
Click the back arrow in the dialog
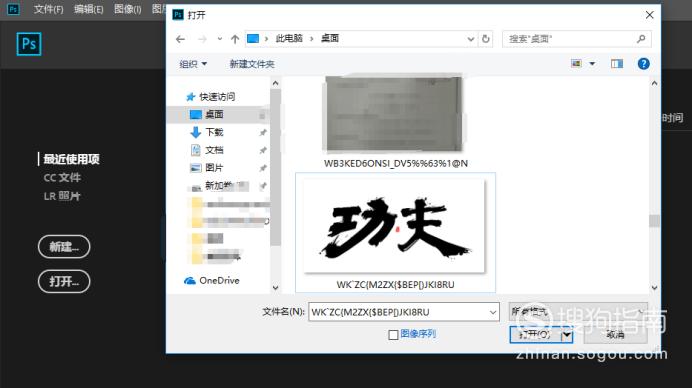point(180,39)
